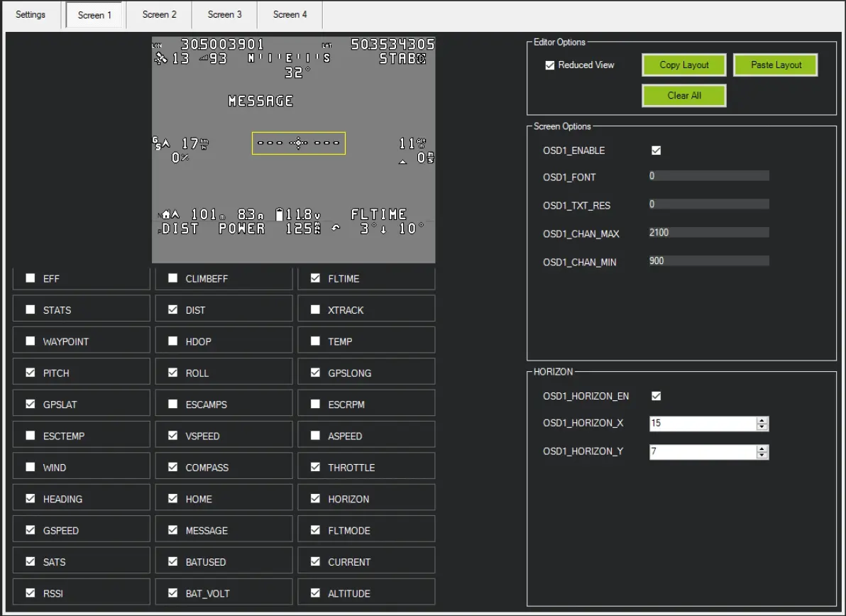The width and height of the screenshot is (846, 616).
Task: Open the Settings tab
Action: 31,15
